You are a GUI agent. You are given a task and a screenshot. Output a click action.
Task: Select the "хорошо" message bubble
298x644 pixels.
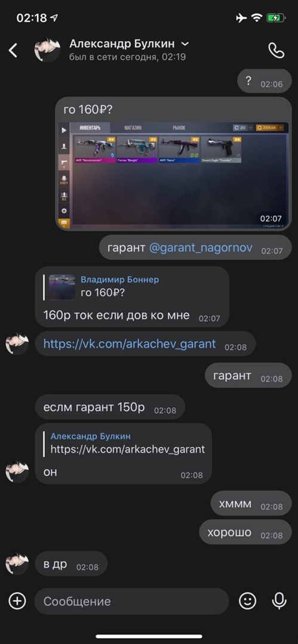pyautogui.click(x=245, y=532)
